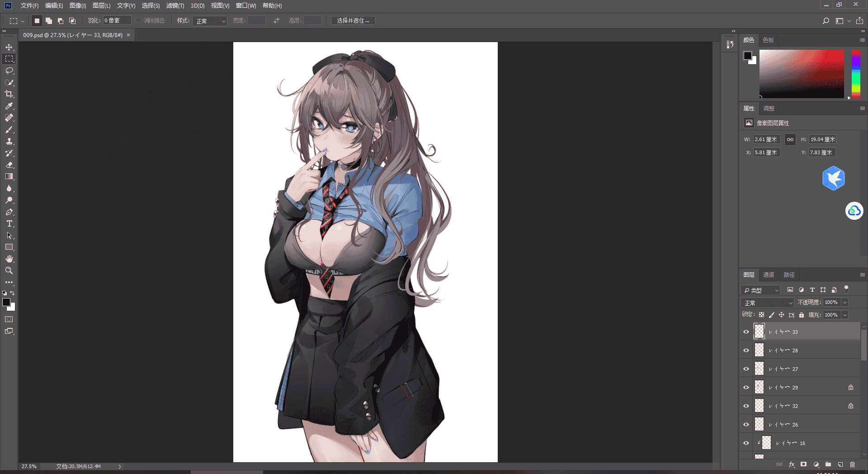Hide layer レイヤー 27
The image size is (868, 474).
pos(746,369)
